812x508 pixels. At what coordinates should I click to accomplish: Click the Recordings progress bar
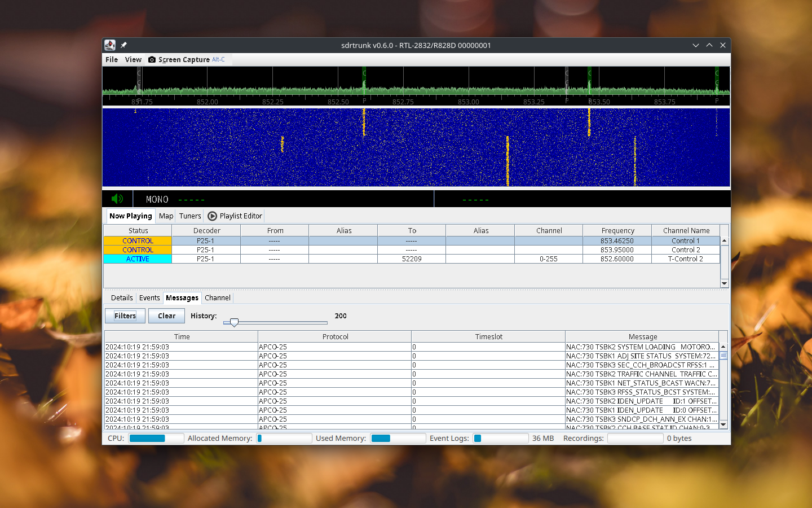tap(636, 438)
